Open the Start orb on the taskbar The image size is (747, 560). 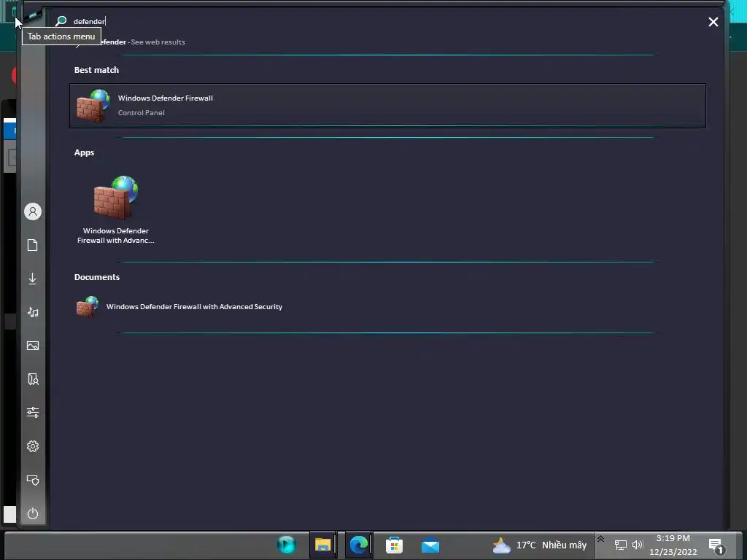point(287,545)
